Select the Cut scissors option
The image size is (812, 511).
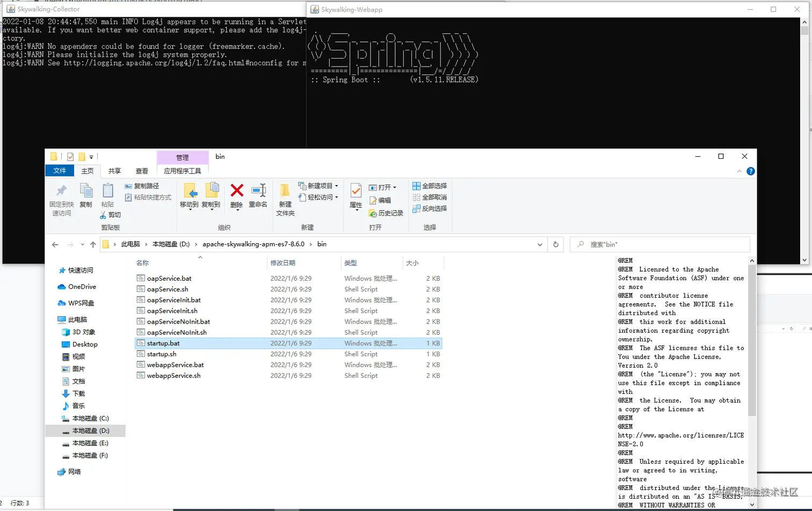pos(110,215)
